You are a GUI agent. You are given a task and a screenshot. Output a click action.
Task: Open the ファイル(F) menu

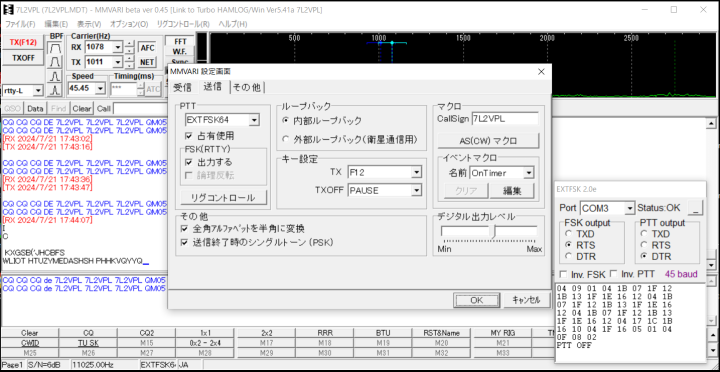point(20,24)
